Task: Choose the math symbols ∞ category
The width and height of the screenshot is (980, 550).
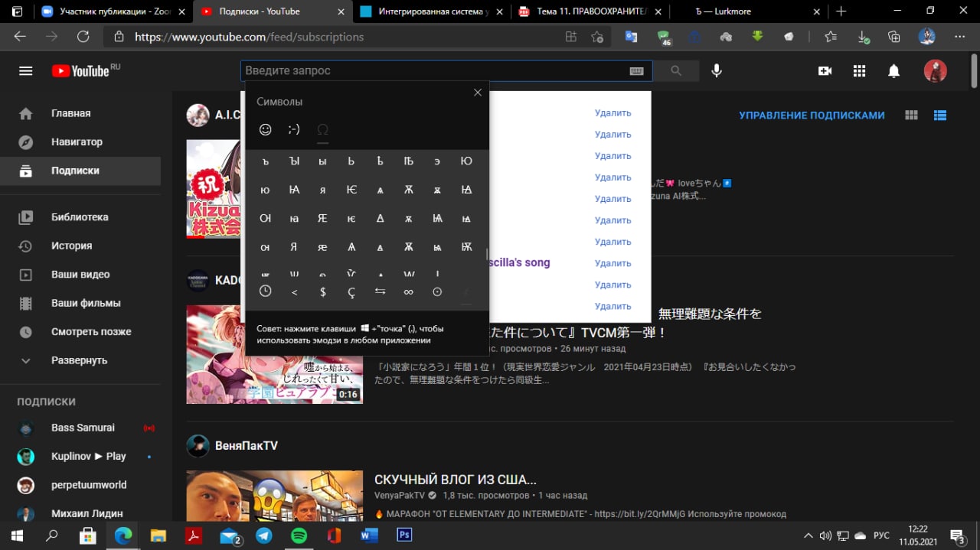Action: tap(409, 291)
